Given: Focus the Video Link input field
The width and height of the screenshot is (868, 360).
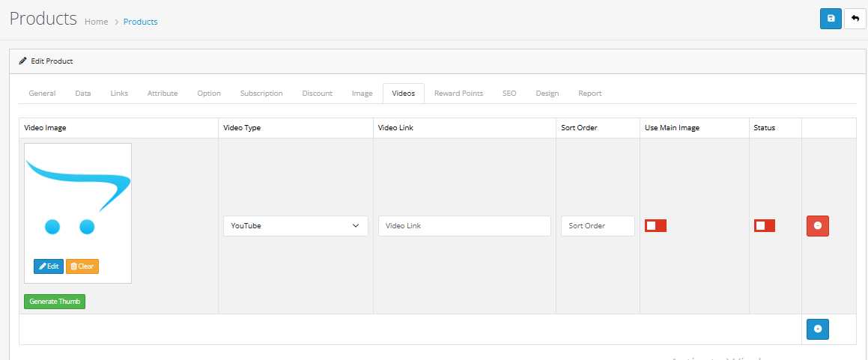Looking at the screenshot, I should click(x=464, y=225).
